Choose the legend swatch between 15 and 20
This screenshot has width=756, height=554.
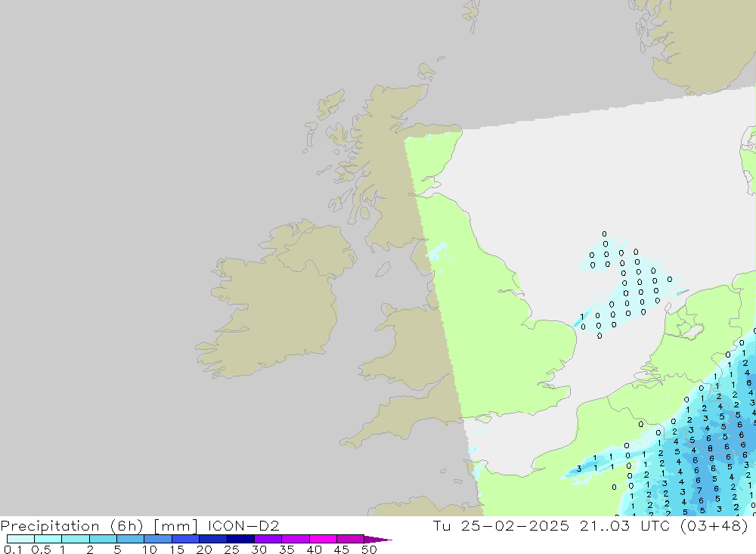tap(186, 539)
